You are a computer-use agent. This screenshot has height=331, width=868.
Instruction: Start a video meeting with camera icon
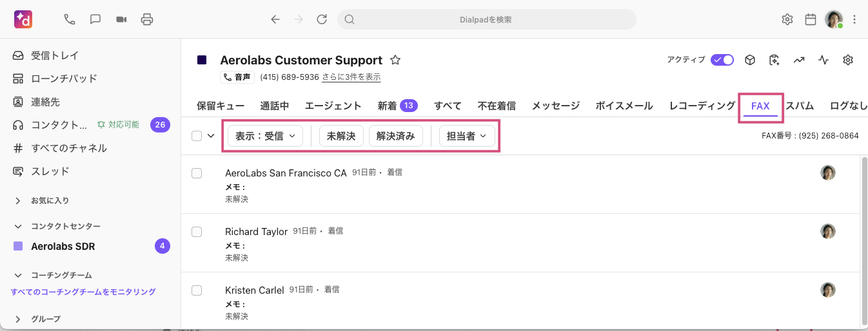(121, 19)
